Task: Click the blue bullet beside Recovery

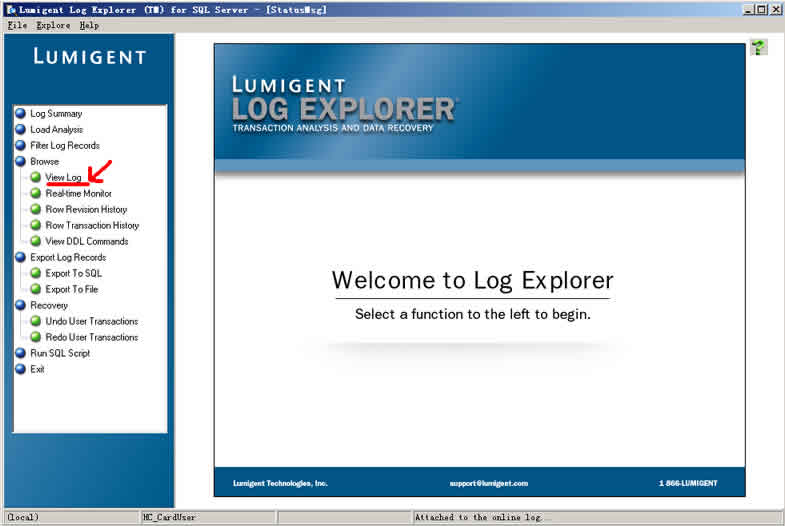Action: pyautogui.click(x=21, y=305)
